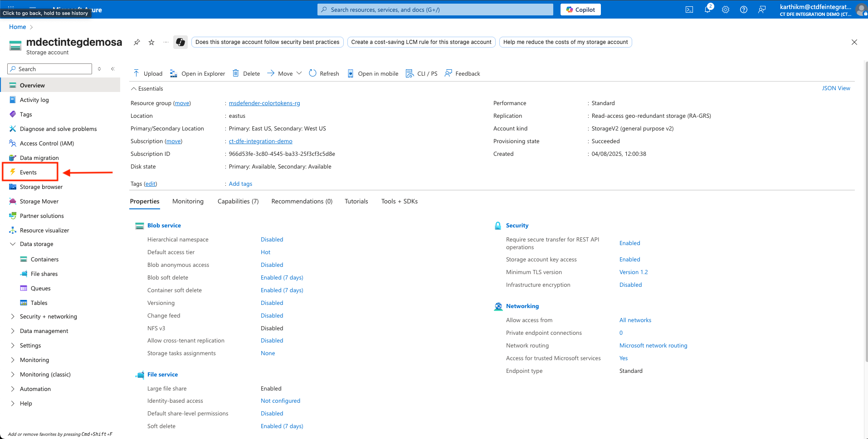This screenshot has width=868, height=439.
Task: Click Refresh in the toolbar
Action: coord(324,73)
